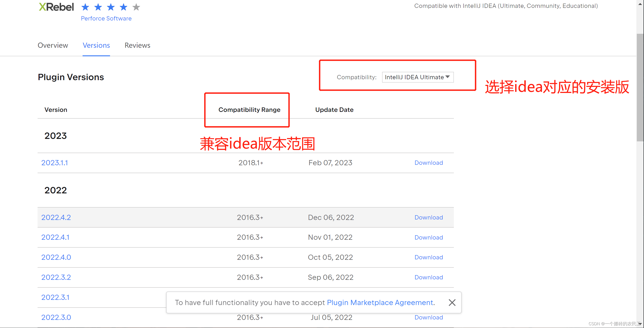Close the marketplace agreement notification
Viewport: 644px width, 328px height.
[452, 303]
